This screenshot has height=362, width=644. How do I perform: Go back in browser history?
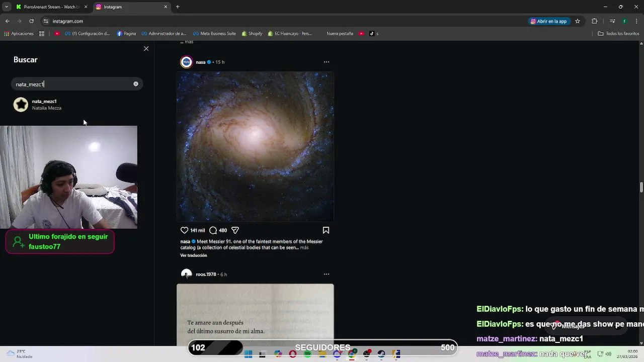(7, 21)
